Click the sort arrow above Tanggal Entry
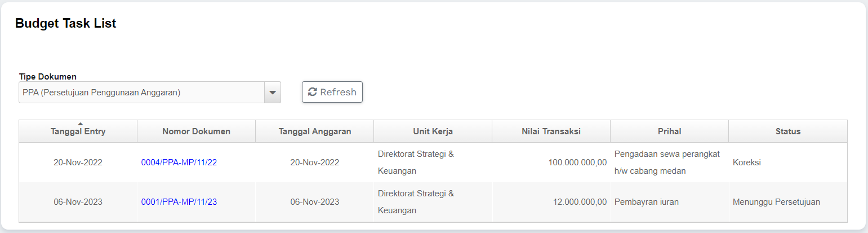The height and width of the screenshot is (233, 868). 80,124
